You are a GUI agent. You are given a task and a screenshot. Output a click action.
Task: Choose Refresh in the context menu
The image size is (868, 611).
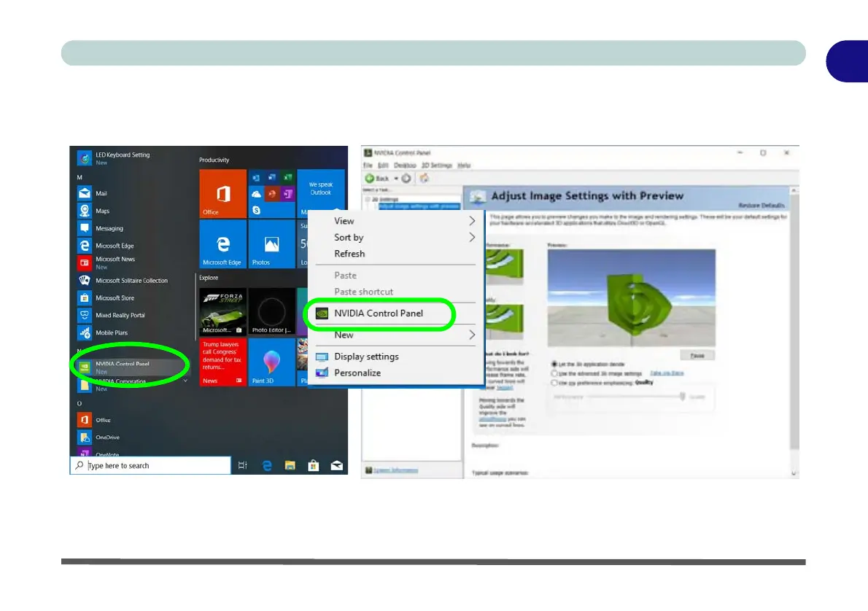[349, 254]
